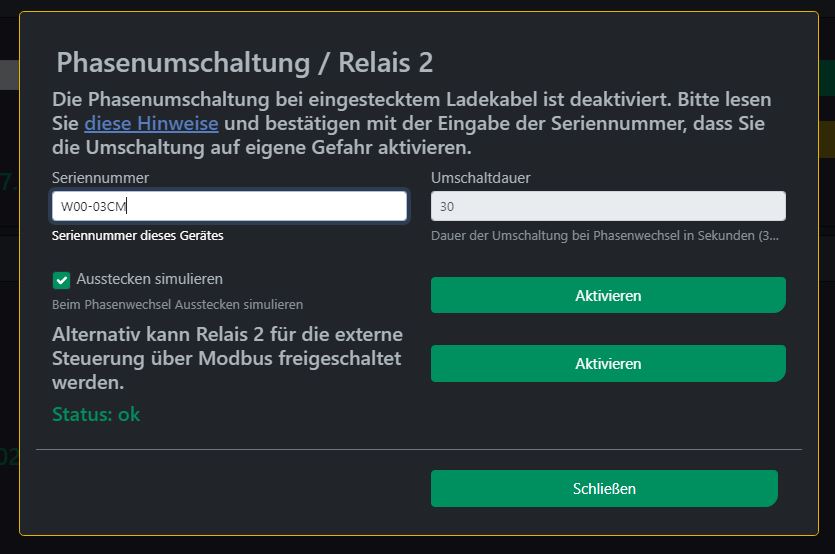Image resolution: width=835 pixels, height=554 pixels.
Task: Activate phase switching with upper Aktivieren button
Action: pyautogui.click(x=608, y=295)
